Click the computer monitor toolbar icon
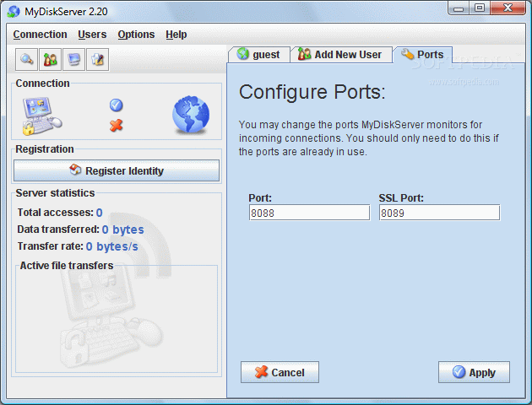Image resolution: width=532 pixels, height=405 pixels. coord(74,60)
